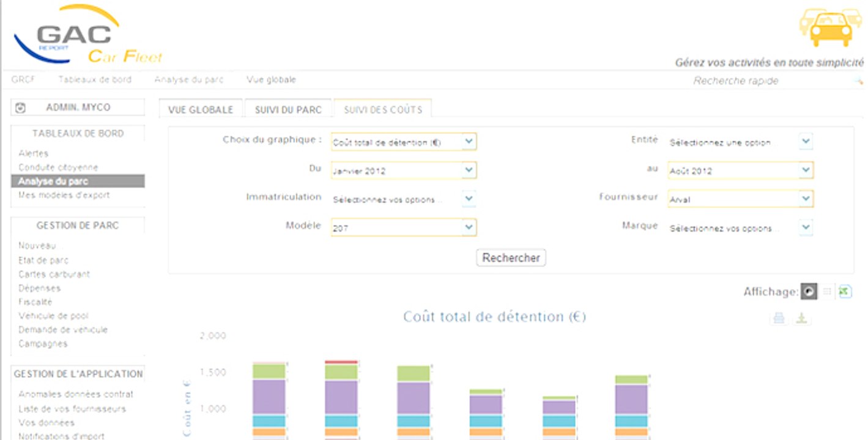The height and width of the screenshot is (440, 868).
Task: Click the quick search magnifier icon
Action: pos(859,81)
